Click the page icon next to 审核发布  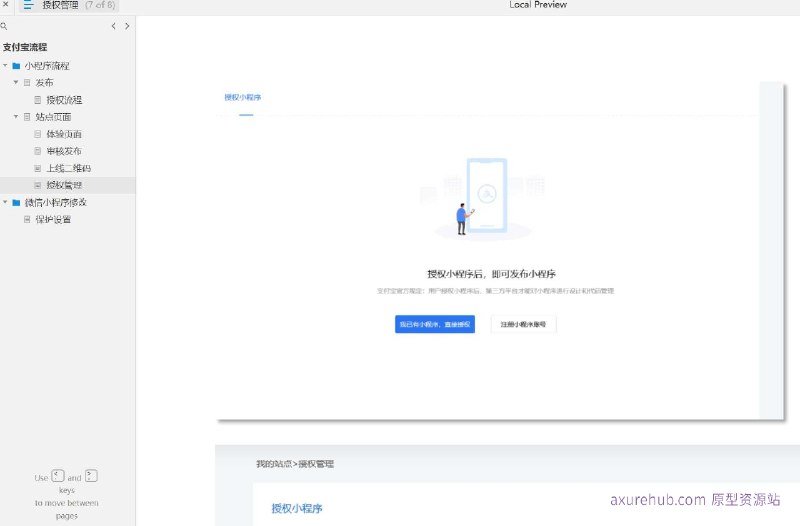[x=38, y=151]
